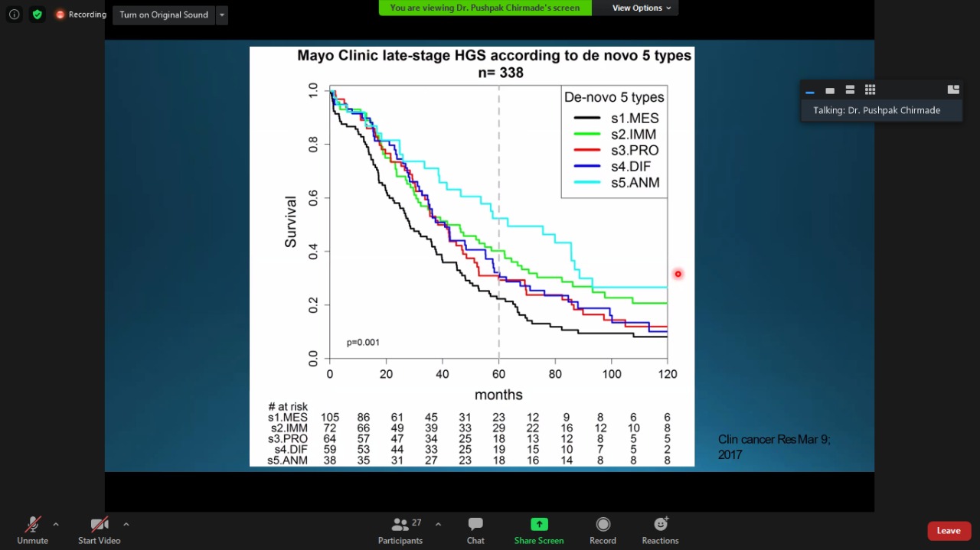Click the green encryption shield icon

37,15
